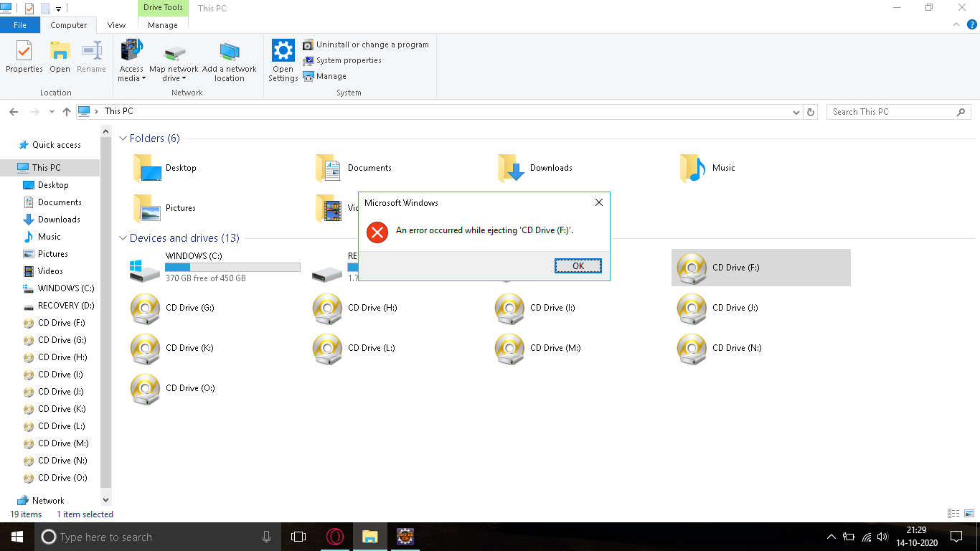980x551 pixels.
Task: Switch to details view layout
Action: 953,514
